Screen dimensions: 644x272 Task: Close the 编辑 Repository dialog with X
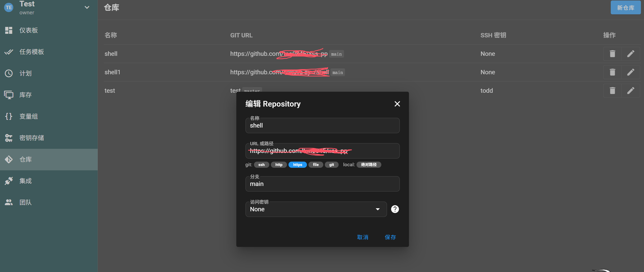tap(397, 104)
